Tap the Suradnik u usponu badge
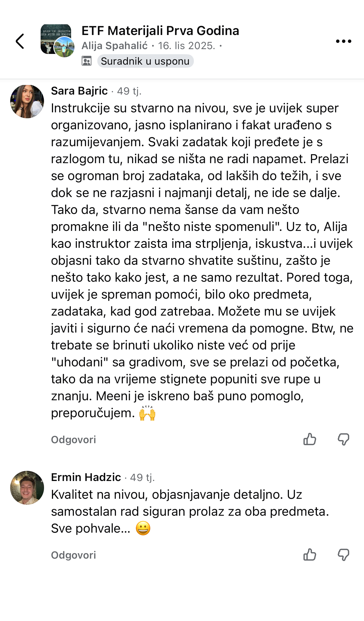 pos(145,61)
